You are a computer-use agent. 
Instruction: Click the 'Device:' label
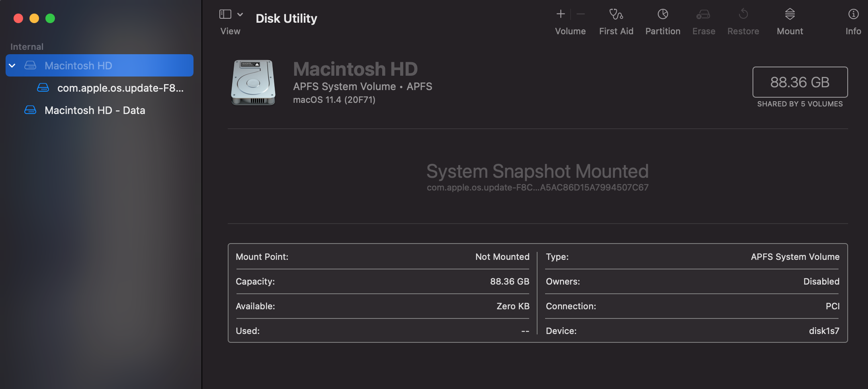click(561, 331)
